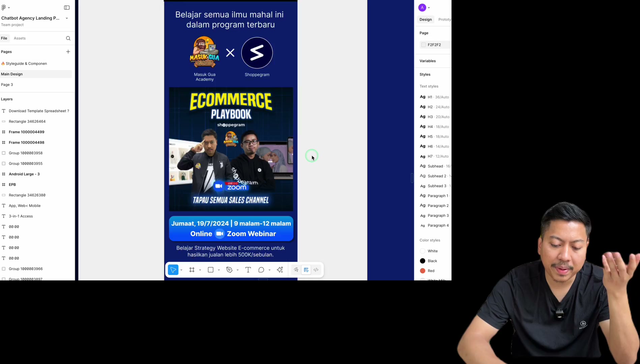
Task: Open Comment tool options dropdown arrow
Action: pyautogui.click(x=269, y=270)
